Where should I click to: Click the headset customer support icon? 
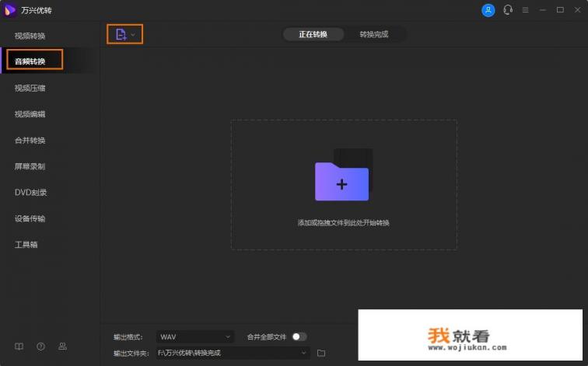coord(508,10)
